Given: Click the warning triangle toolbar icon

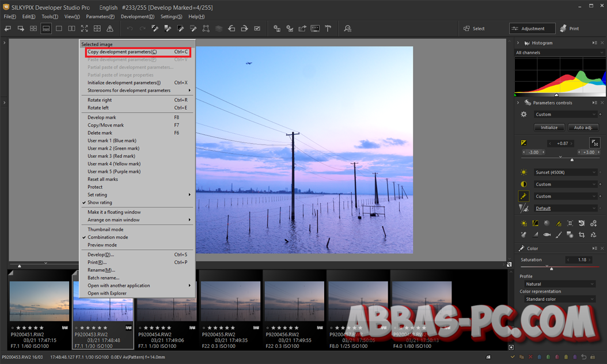Looking at the screenshot, I should coord(109,28).
